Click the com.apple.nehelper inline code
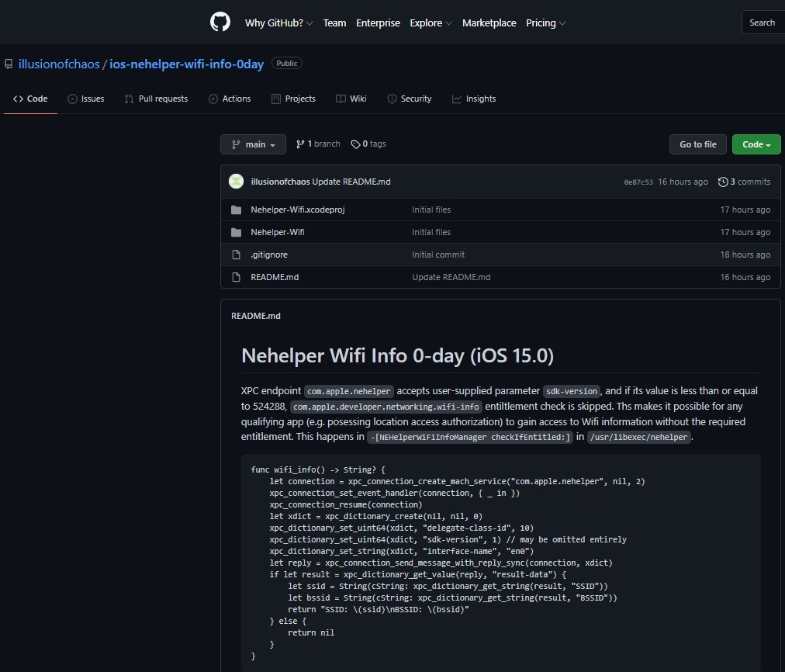 [x=349, y=391]
